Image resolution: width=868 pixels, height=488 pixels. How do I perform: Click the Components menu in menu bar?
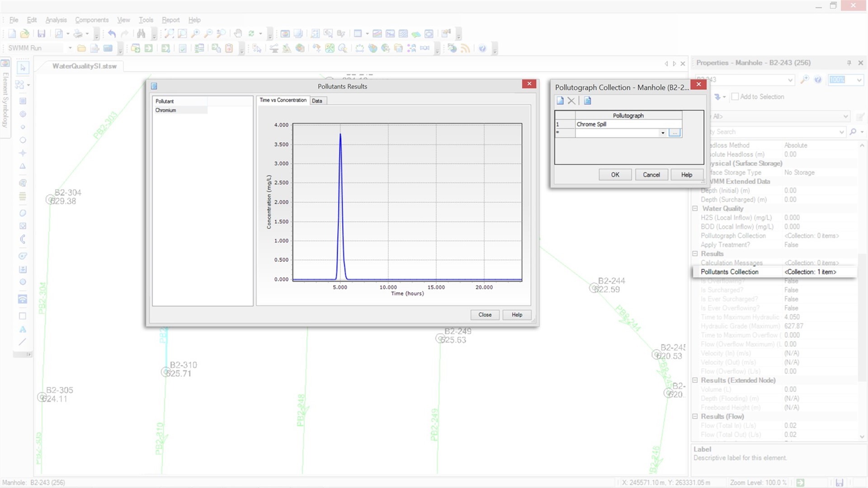tap(91, 20)
